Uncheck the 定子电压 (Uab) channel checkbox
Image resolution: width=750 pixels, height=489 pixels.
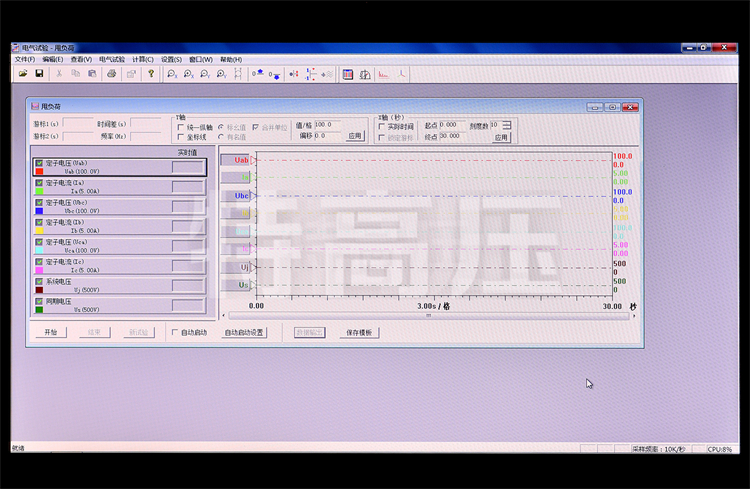[x=39, y=163]
